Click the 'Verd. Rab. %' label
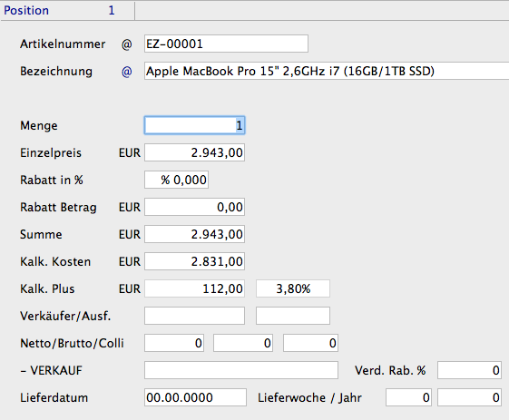 [x=390, y=371]
